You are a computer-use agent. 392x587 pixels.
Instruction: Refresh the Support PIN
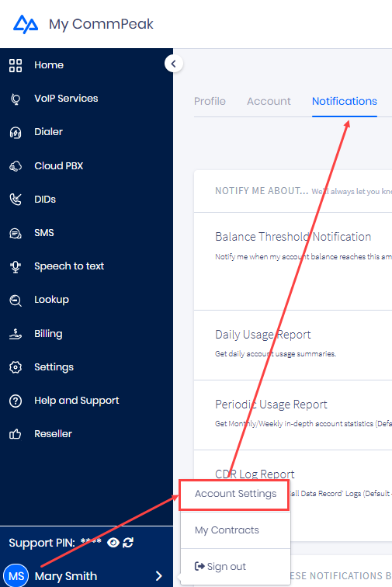coord(128,543)
